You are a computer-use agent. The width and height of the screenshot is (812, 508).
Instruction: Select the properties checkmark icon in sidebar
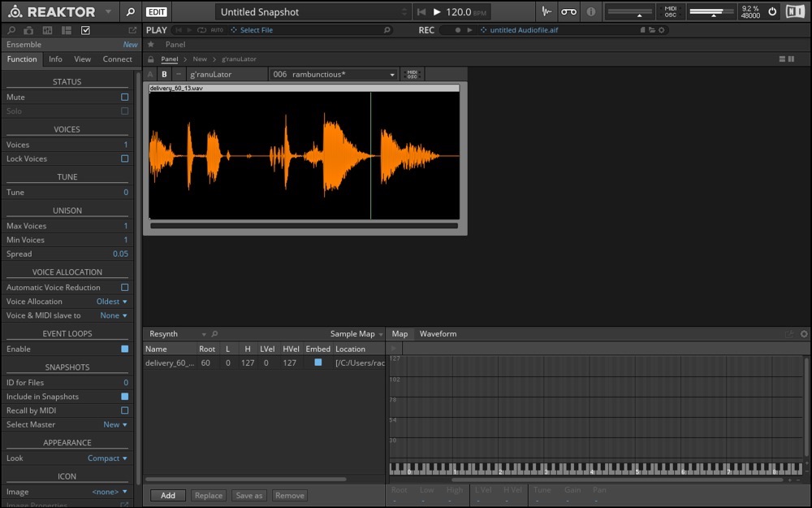point(85,30)
